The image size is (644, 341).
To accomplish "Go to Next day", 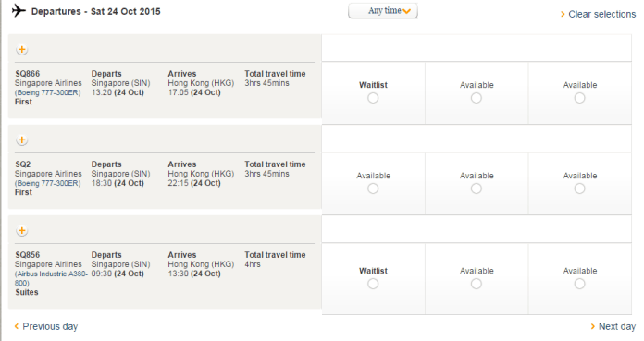I will point(617,326).
